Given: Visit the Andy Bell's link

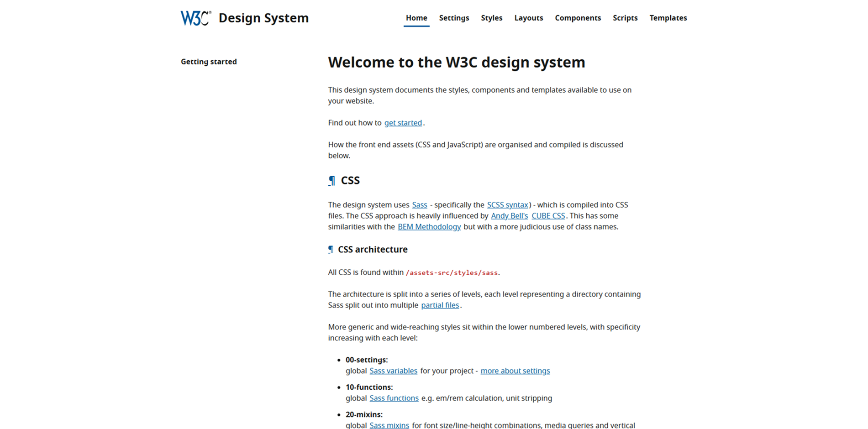Looking at the screenshot, I should 509,216.
